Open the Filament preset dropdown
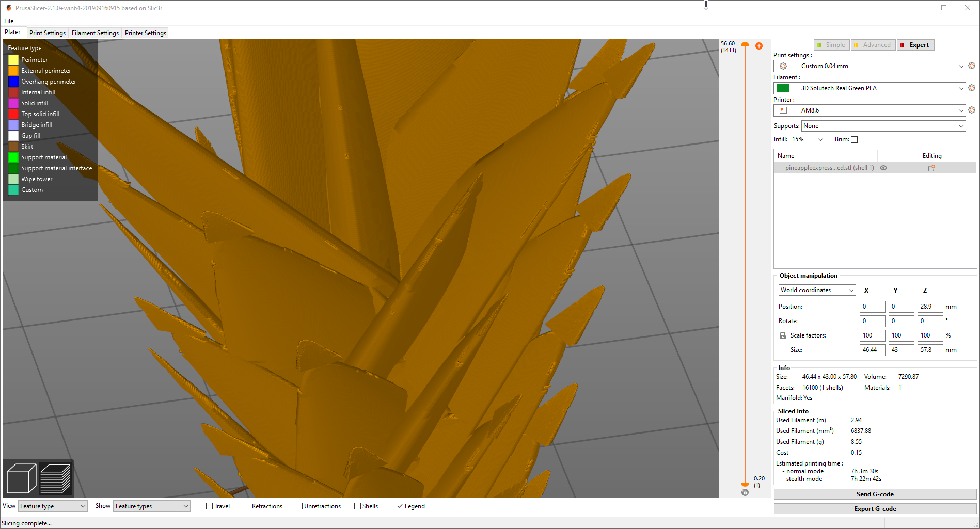 click(x=870, y=88)
